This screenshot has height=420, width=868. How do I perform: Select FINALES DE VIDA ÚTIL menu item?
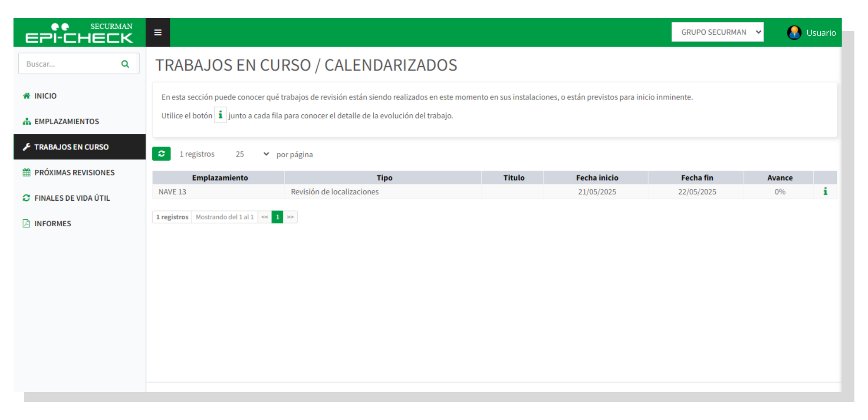[72, 198]
